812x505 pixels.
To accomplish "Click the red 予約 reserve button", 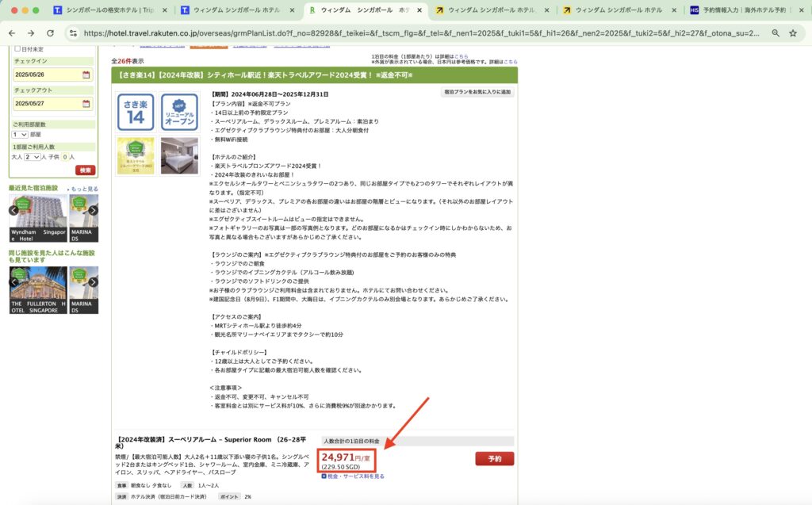I will 495,459.
